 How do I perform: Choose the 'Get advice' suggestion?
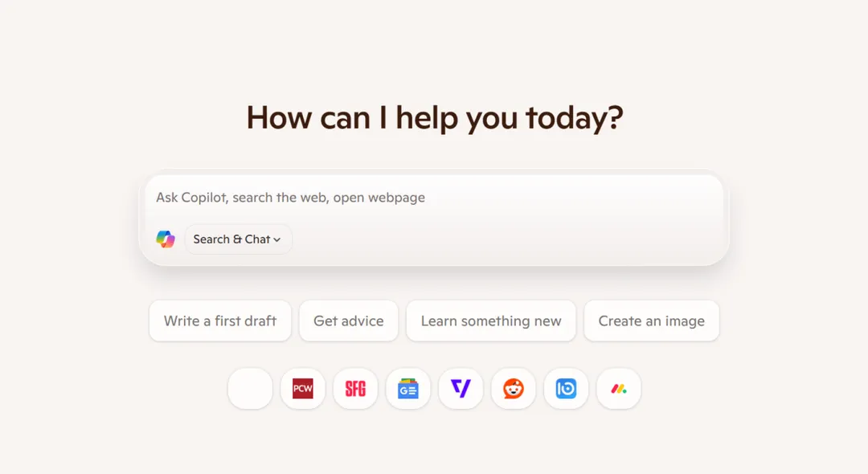349,321
